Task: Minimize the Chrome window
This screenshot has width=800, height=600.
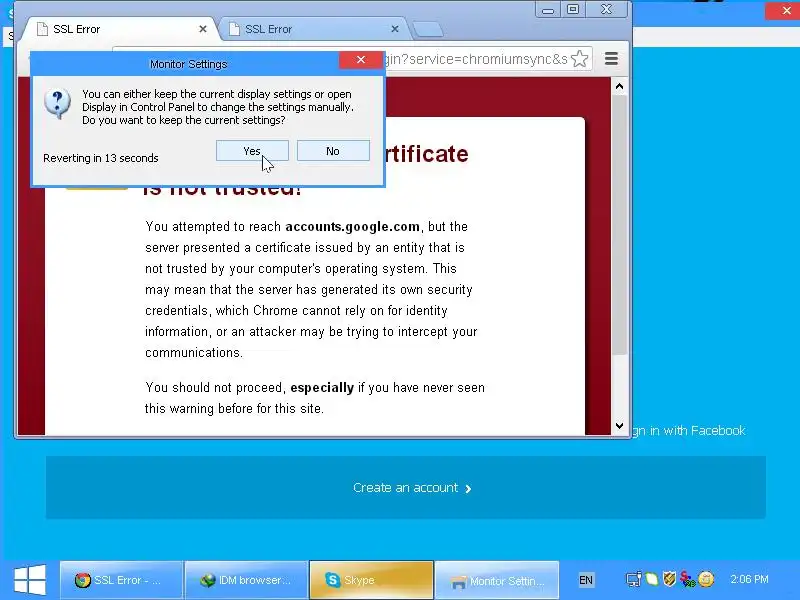Action: click(548, 10)
